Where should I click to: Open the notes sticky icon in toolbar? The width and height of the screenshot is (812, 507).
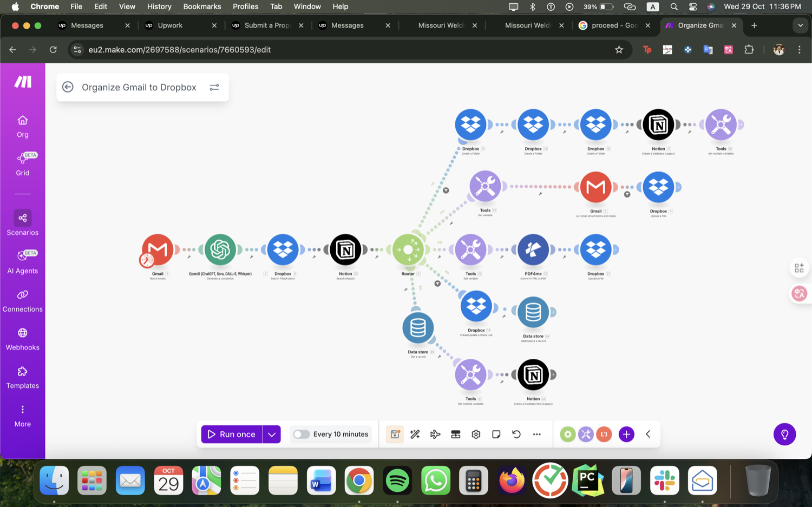tap(496, 434)
